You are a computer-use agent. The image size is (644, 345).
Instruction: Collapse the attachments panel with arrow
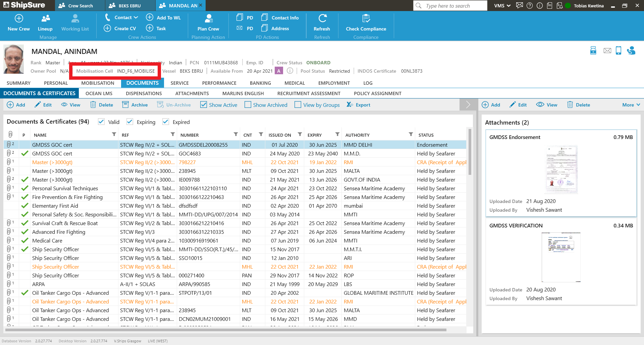[x=468, y=105]
